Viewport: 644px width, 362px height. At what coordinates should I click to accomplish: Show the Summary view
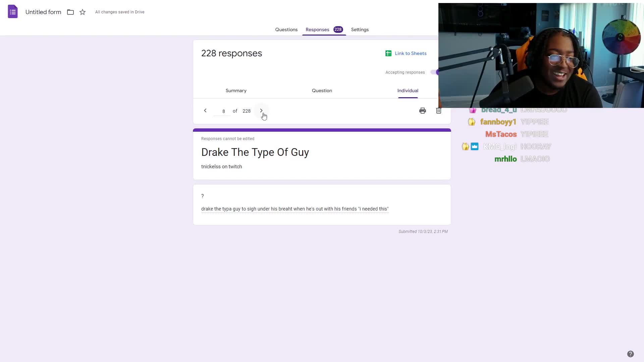236,90
